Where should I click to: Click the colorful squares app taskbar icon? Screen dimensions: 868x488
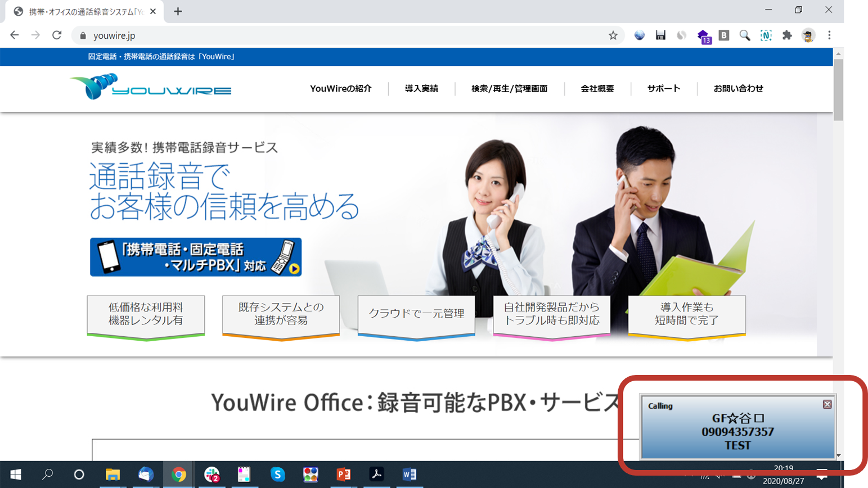311,475
